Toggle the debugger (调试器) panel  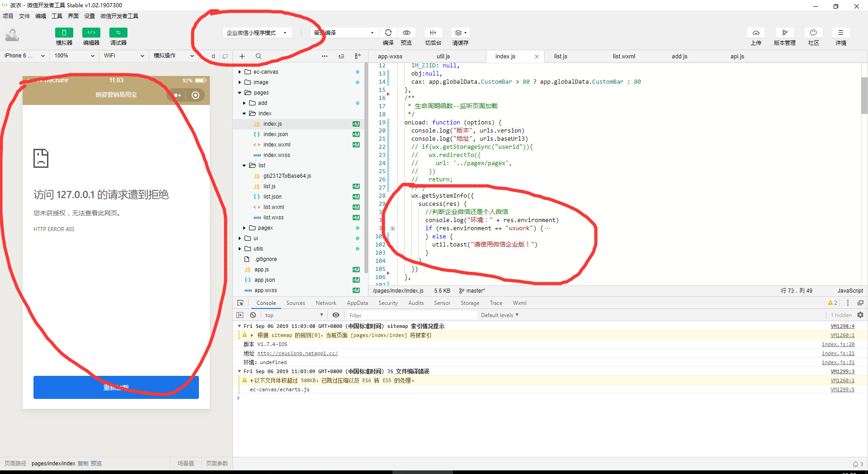tap(118, 33)
